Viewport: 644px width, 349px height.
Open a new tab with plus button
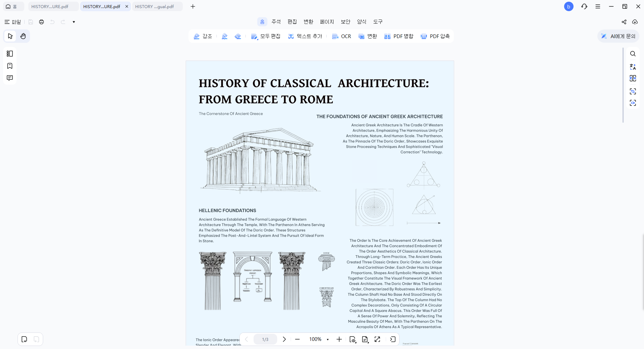193,6
